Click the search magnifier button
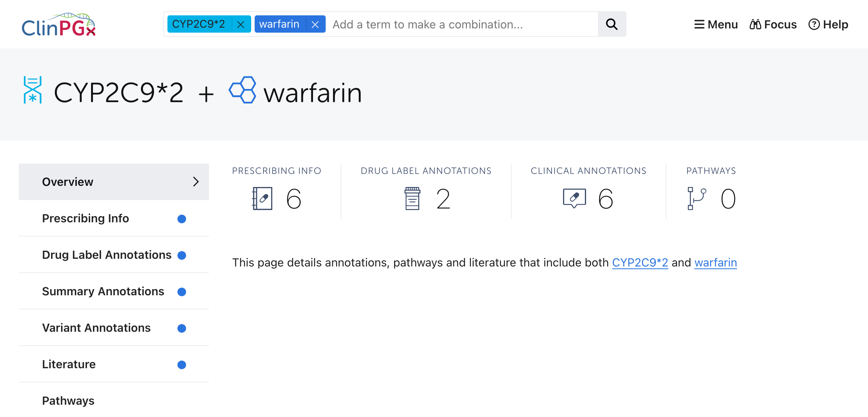 click(611, 25)
